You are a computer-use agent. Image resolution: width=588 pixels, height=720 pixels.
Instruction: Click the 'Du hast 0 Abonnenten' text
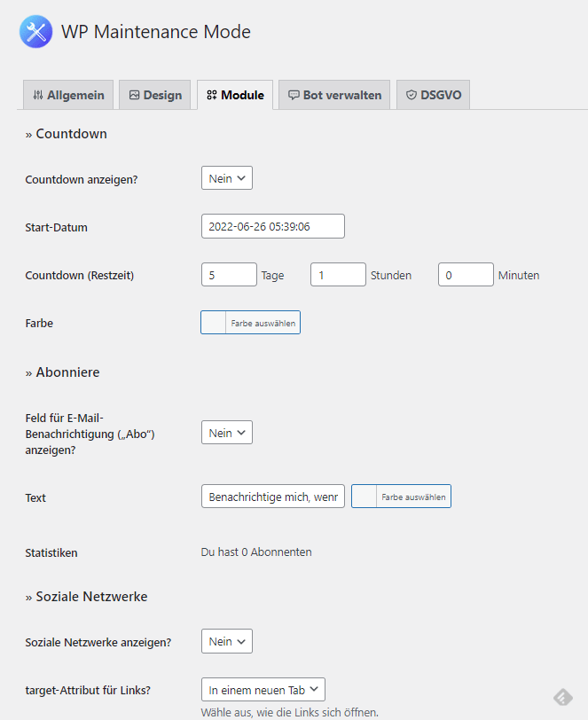pyautogui.click(x=256, y=552)
